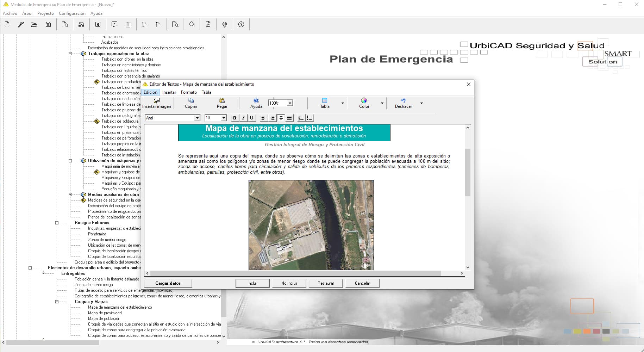Click the Tabla icon in editor toolbar
Image resolution: width=644 pixels, height=352 pixels.
coord(325,103)
